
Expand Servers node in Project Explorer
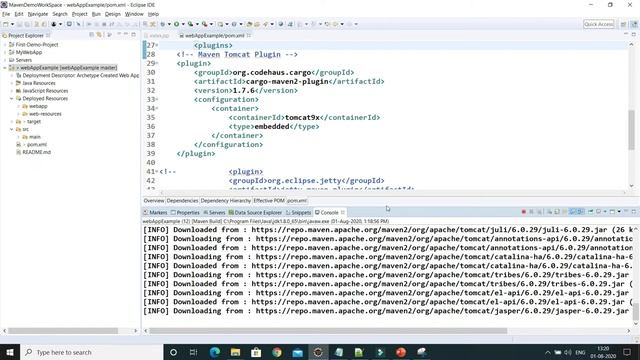[5, 60]
